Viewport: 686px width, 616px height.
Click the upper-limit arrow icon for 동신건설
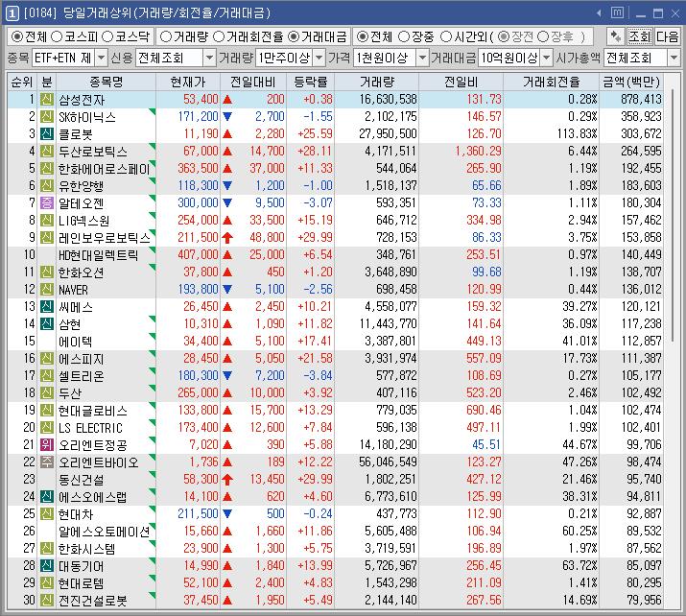[227, 480]
